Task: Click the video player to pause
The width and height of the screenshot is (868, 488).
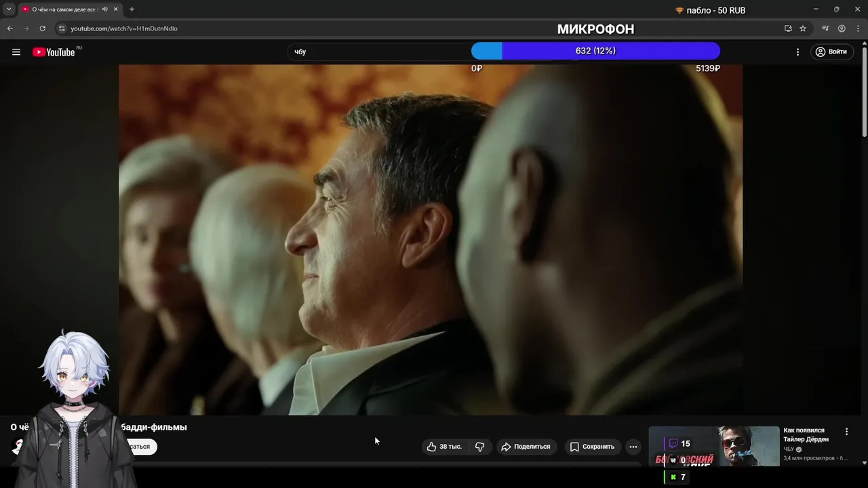Action: (431, 239)
